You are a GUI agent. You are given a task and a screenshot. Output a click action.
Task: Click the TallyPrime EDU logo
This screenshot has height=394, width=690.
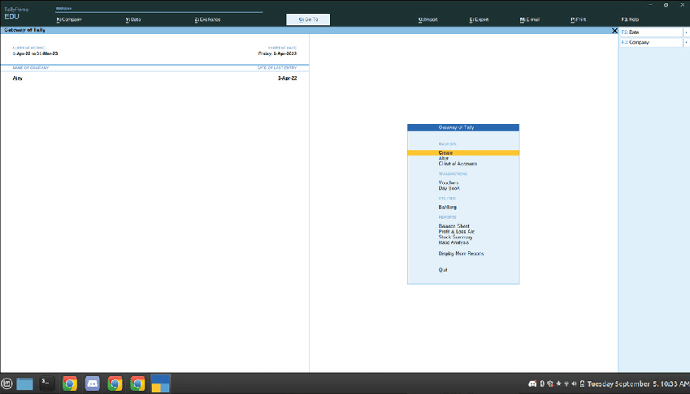pos(16,14)
